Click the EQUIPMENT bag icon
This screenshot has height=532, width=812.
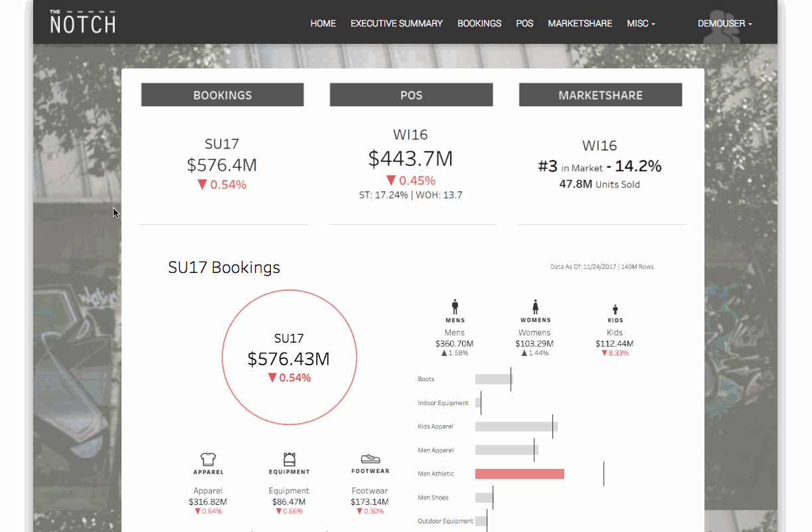(x=289, y=459)
